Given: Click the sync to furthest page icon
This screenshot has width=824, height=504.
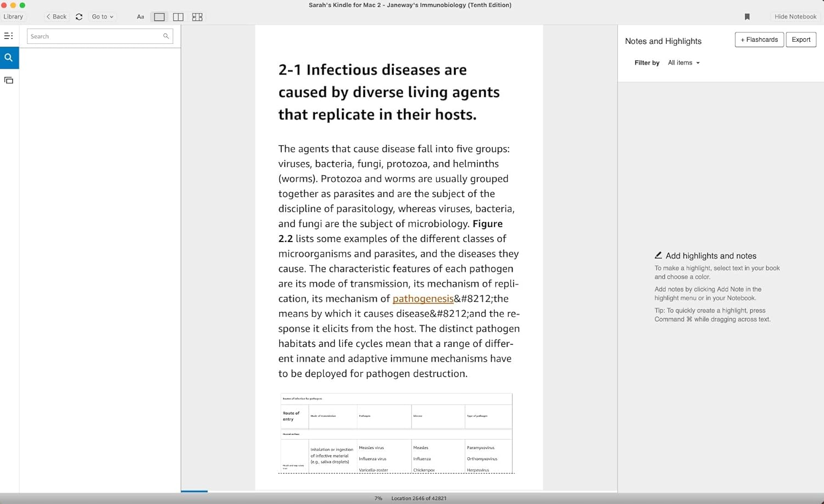Looking at the screenshot, I should click(79, 16).
